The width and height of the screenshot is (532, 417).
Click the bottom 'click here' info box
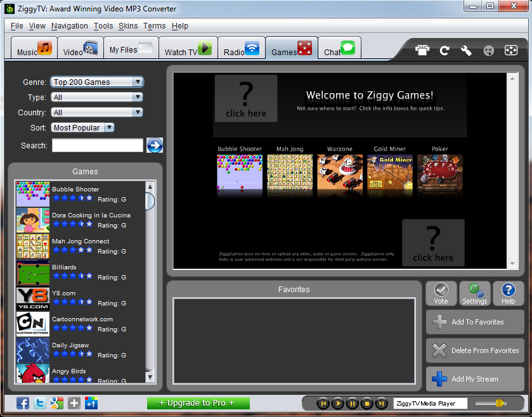point(433,243)
